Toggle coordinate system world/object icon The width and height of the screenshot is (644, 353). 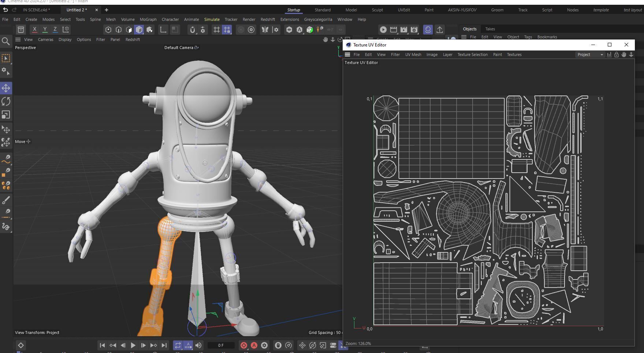click(x=66, y=30)
